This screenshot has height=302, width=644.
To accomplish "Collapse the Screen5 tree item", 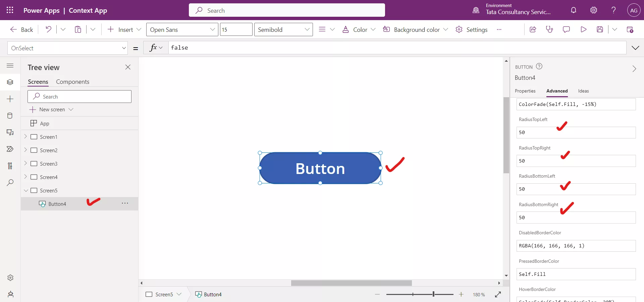I will pyautogui.click(x=26, y=190).
